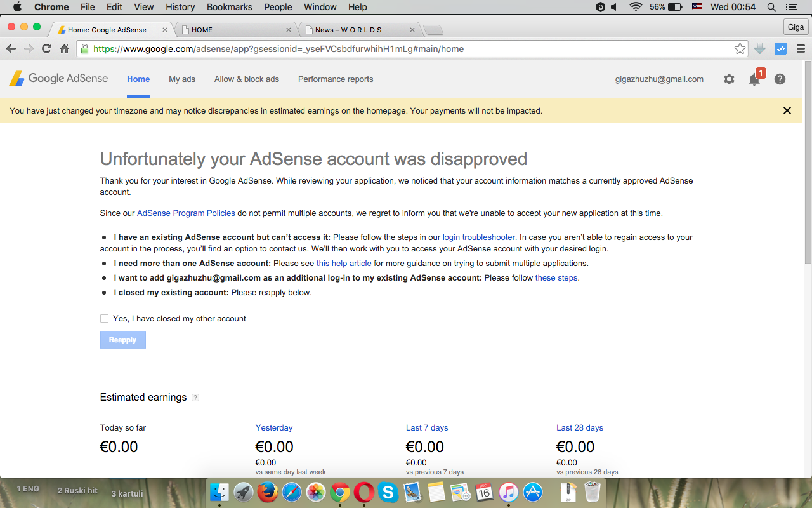The width and height of the screenshot is (812, 508).
Task: Open the Trash in the Dock
Action: (x=592, y=491)
